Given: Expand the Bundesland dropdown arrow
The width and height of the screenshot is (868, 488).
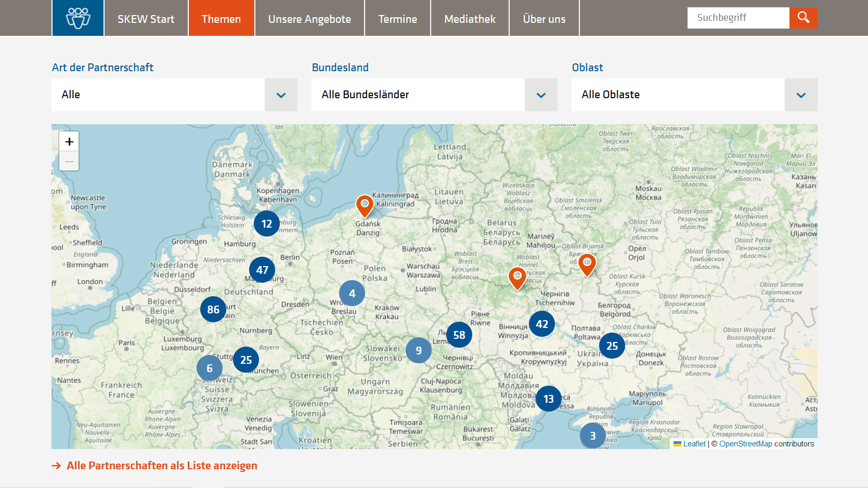Looking at the screenshot, I should point(541,95).
